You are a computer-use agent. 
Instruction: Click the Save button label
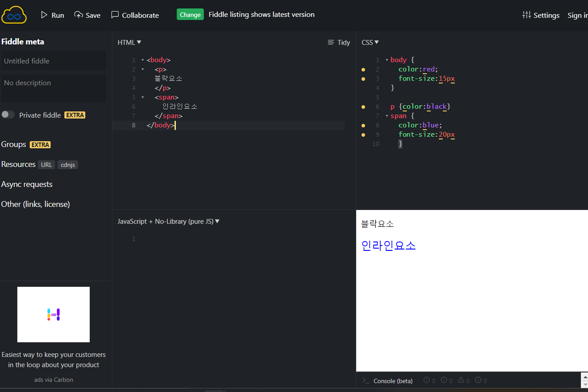(x=93, y=15)
